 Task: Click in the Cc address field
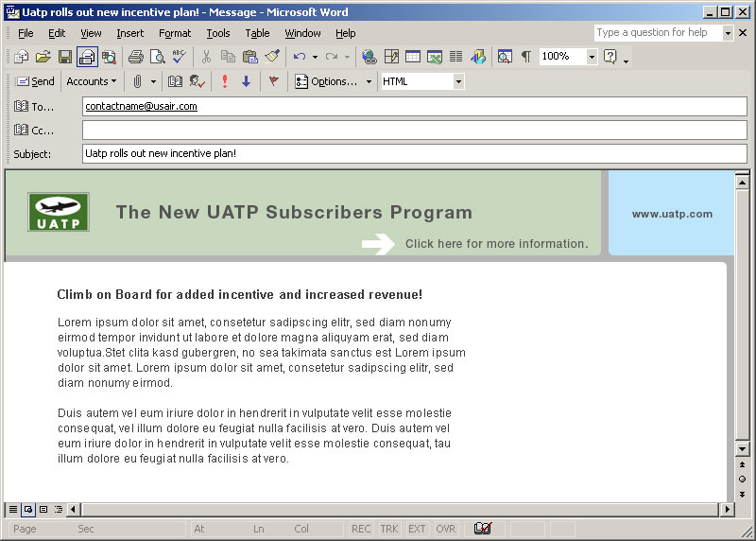point(414,130)
